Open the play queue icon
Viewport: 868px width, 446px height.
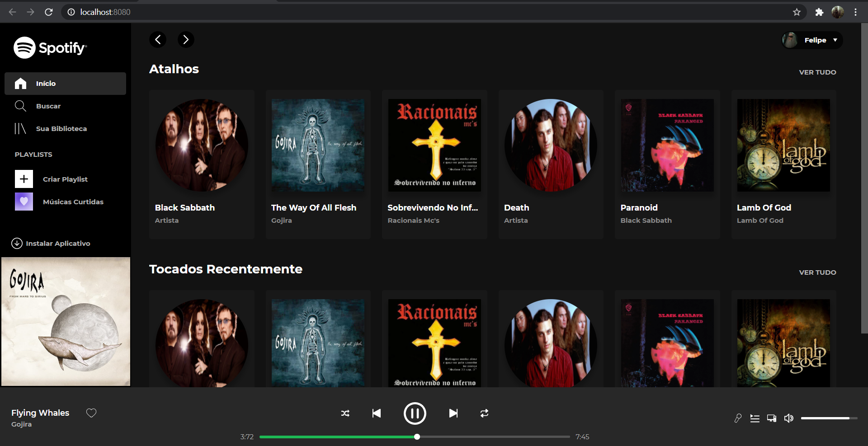click(755, 418)
